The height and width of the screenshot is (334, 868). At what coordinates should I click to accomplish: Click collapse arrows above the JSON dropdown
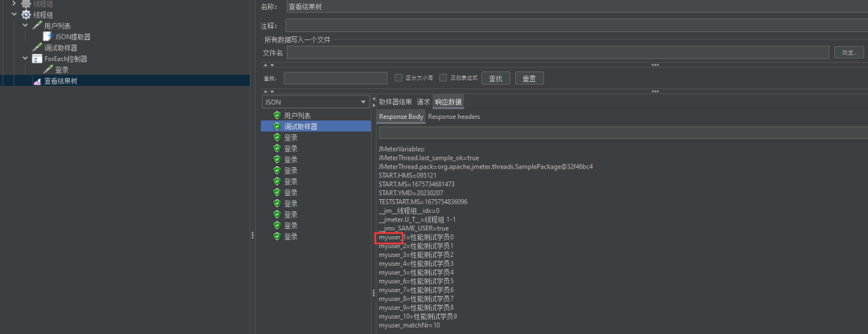point(268,92)
